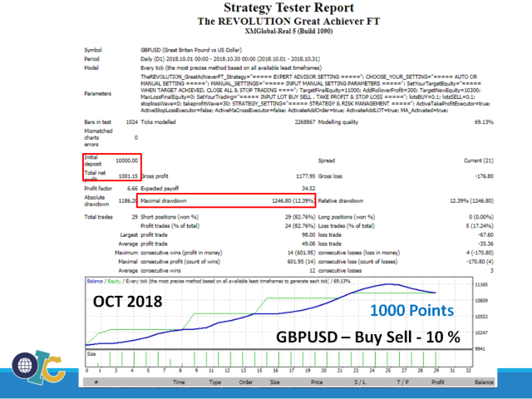Click the 'Balance' column header in the table
This screenshot has width=532, height=399.
pyautogui.click(x=485, y=382)
